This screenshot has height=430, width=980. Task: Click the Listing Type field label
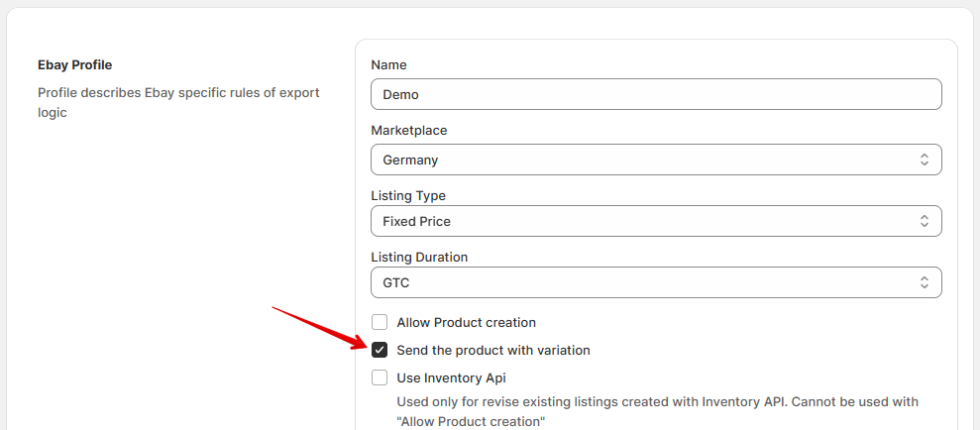[x=408, y=195]
